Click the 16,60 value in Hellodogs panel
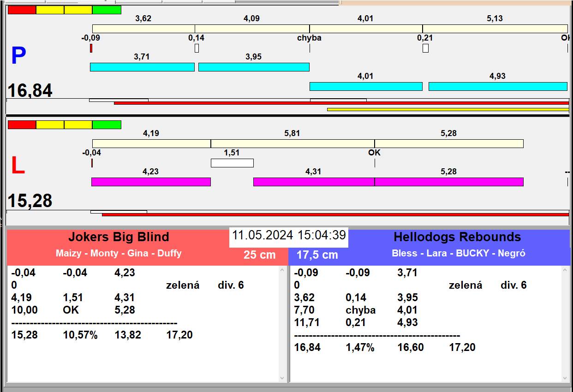 point(411,347)
